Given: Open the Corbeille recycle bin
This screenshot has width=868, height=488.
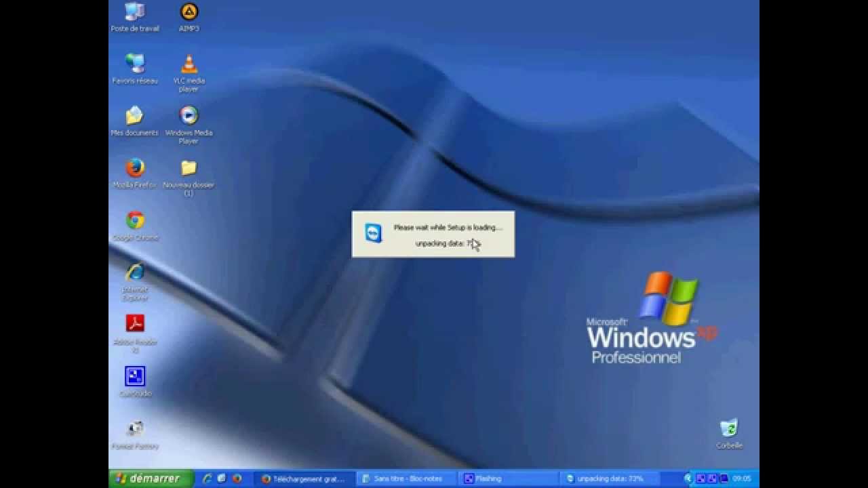Looking at the screenshot, I should click(729, 434).
